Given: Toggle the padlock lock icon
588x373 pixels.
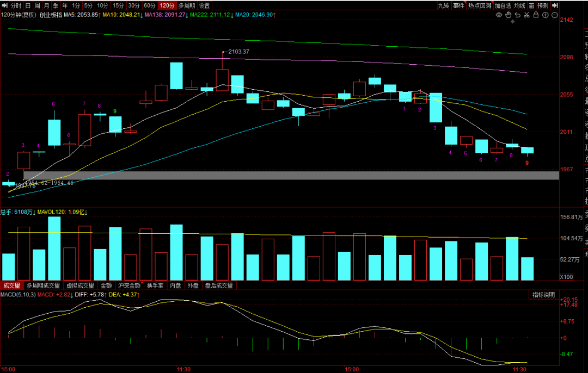Looking at the screenshot, I should point(536,15).
